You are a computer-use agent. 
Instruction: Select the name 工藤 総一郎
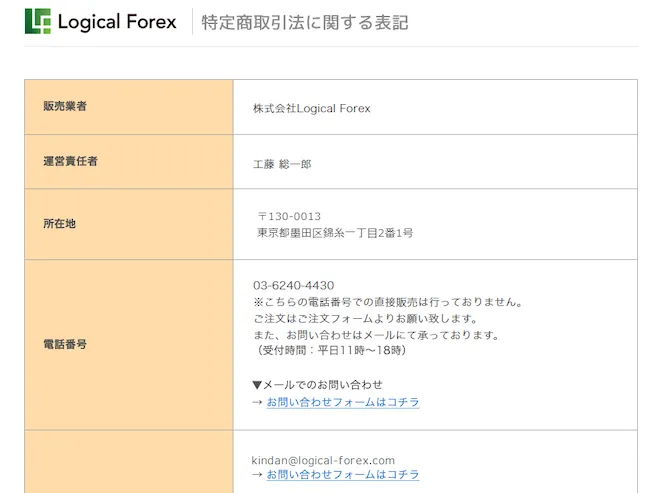(x=282, y=165)
